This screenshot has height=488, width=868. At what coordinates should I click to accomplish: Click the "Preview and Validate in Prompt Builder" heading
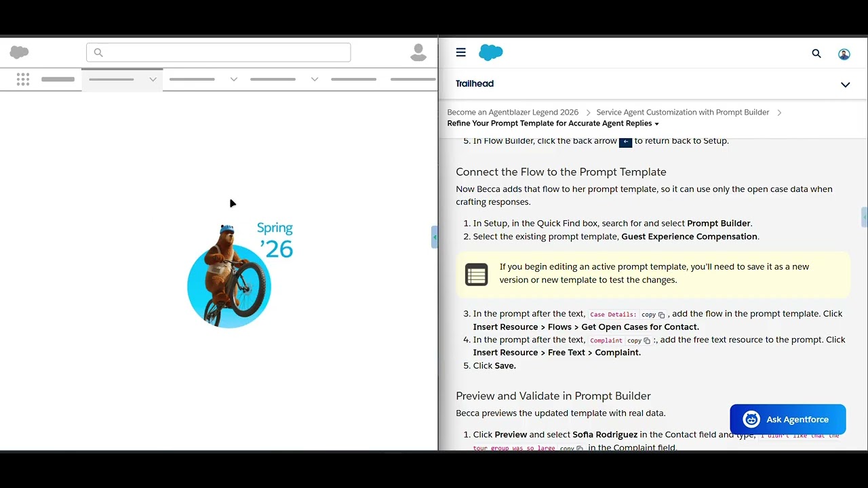click(x=553, y=396)
